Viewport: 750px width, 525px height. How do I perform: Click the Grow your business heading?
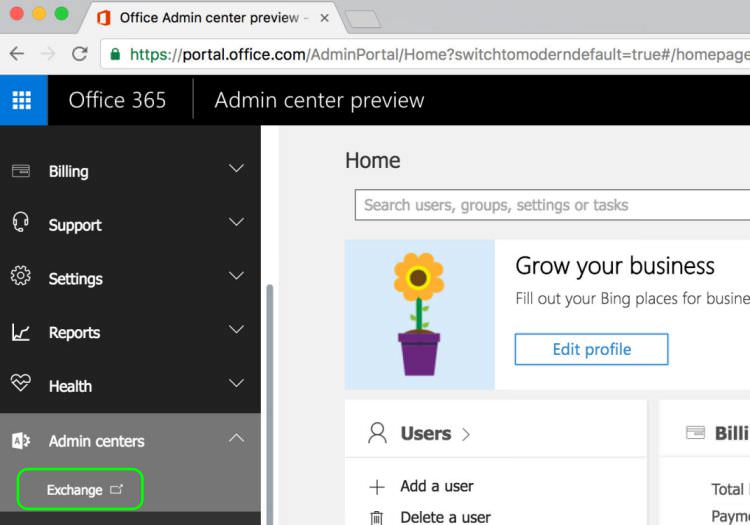(x=615, y=266)
